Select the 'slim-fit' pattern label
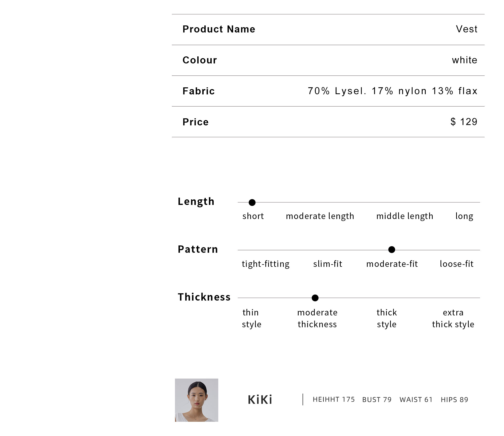The height and width of the screenshot is (436, 504). tap(328, 264)
